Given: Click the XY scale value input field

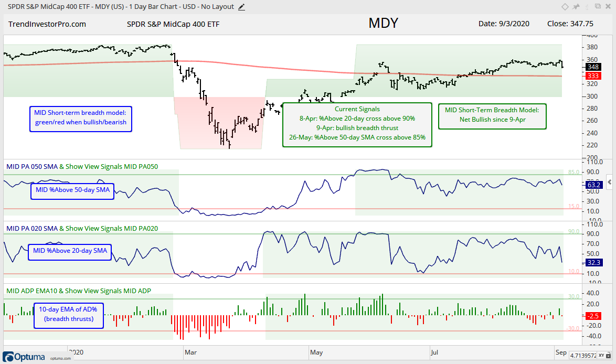Looking at the screenshot, I should (583, 356).
